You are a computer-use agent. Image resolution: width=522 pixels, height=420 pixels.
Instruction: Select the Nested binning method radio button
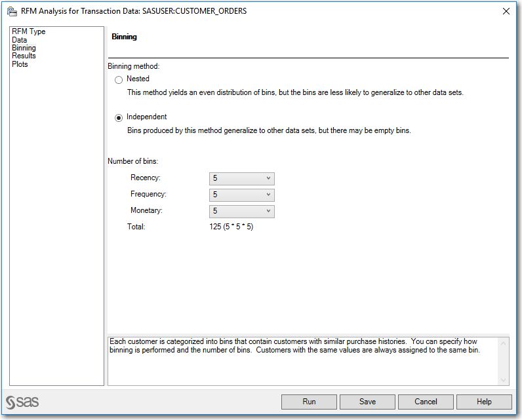tap(119, 80)
